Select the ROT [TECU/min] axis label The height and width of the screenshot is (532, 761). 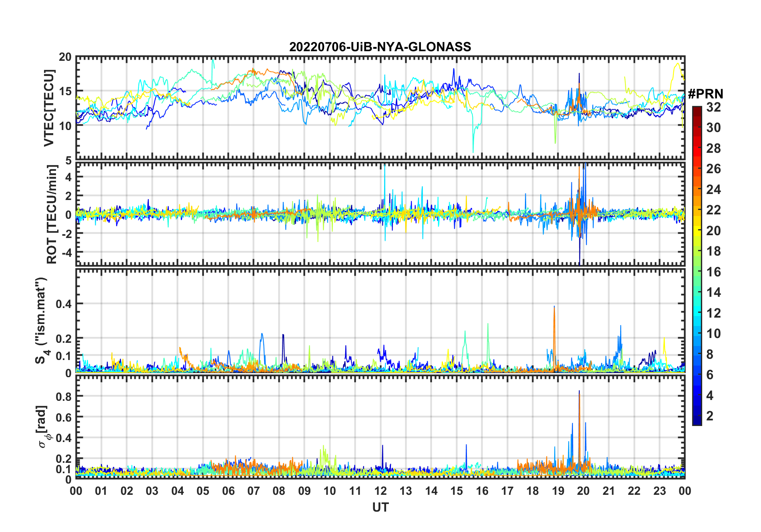click(x=52, y=214)
